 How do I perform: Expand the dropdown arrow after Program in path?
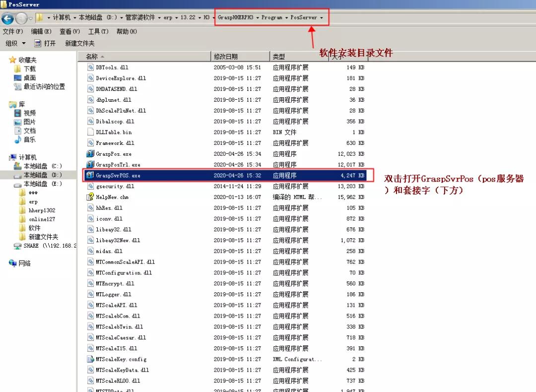(286, 18)
